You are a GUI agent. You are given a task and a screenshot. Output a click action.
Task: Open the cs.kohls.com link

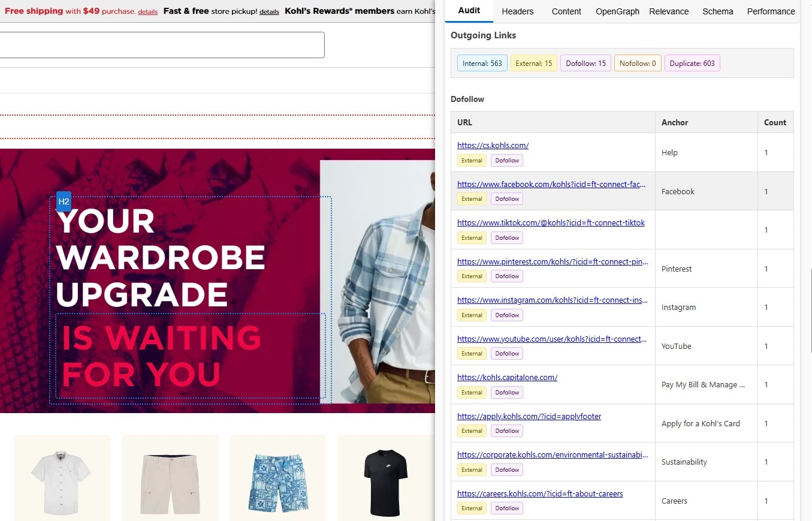493,145
